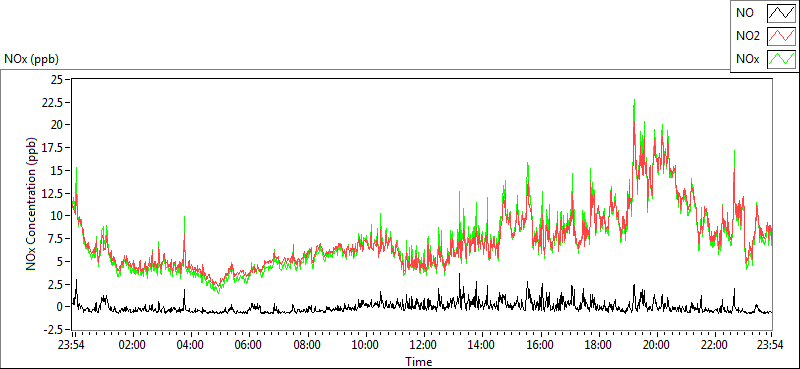Screen dimensions: 800x369
Task: Click the highest NOx peak just after 19:00
Action: click(634, 101)
